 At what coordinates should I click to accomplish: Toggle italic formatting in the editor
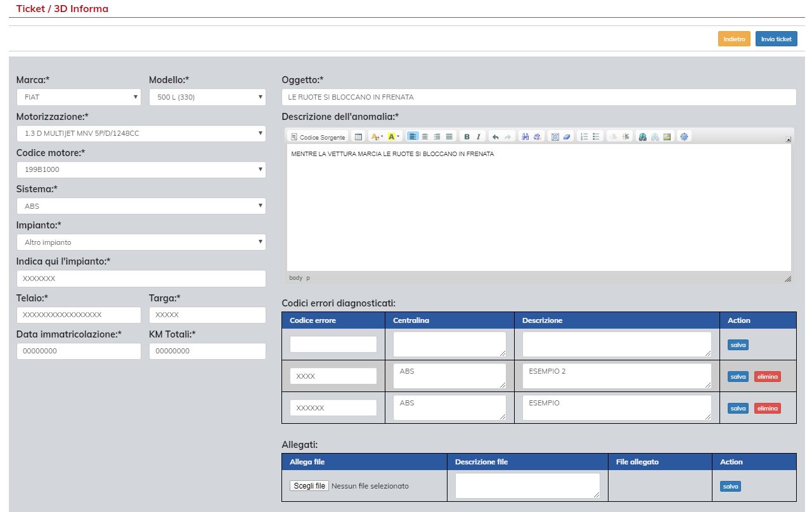(x=478, y=137)
